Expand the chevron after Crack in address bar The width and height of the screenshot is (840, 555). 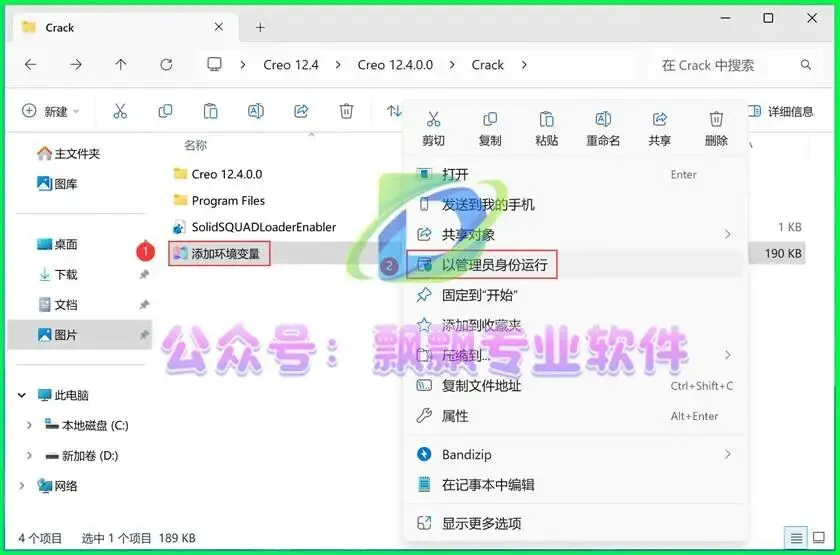pyautogui.click(x=524, y=65)
